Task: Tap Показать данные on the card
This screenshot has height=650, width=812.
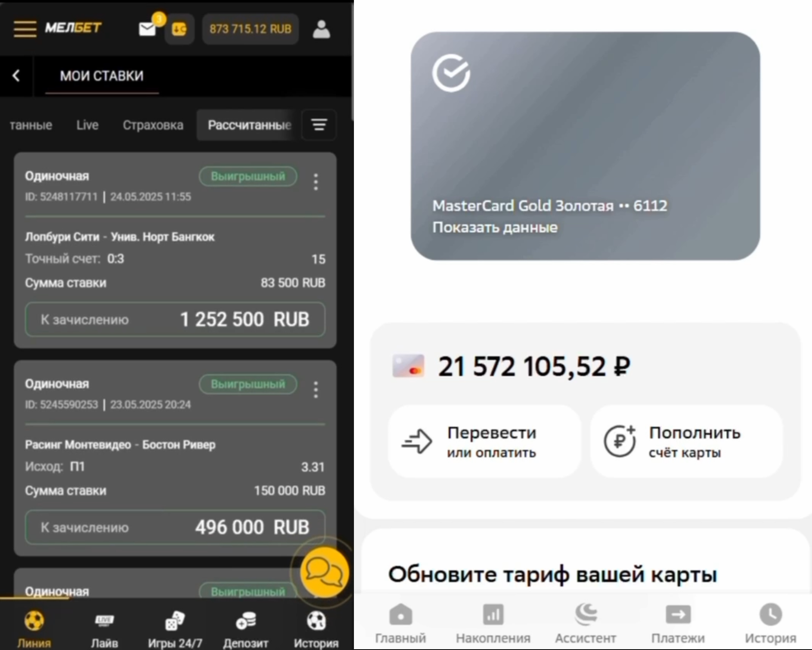Action: pos(495,228)
